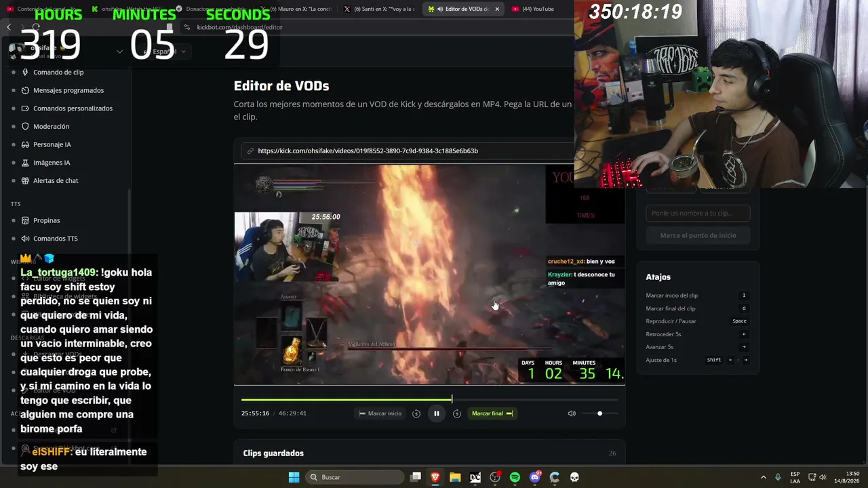Switch to Santi en X browser tab
This screenshot has width=868, height=488.
pos(379,9)
